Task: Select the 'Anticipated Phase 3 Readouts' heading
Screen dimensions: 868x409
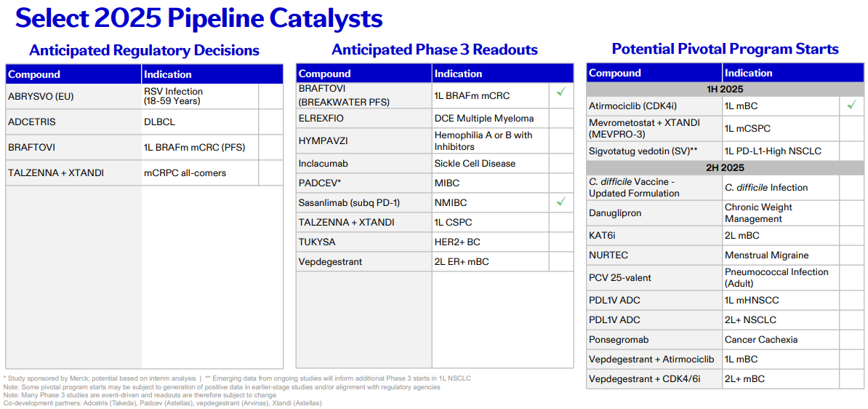Action: [x=435, y=50]
